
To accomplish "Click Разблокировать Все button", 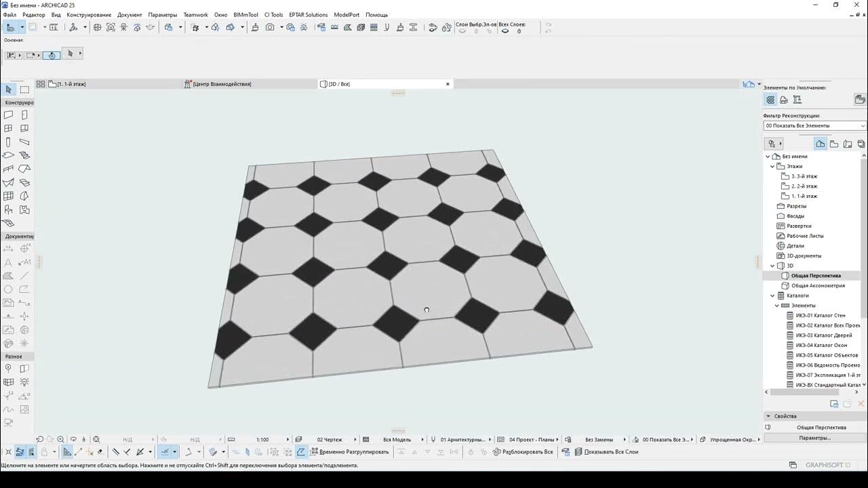I will 523,452.
